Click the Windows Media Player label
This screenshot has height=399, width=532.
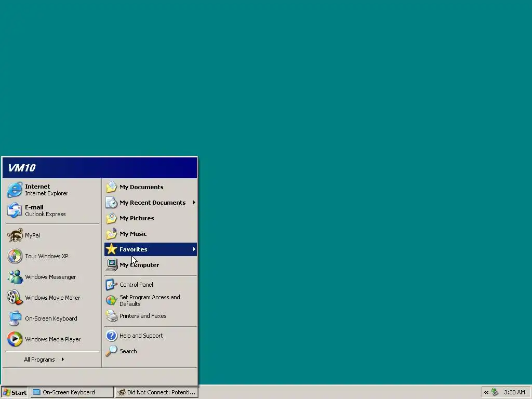coord(53,339)
